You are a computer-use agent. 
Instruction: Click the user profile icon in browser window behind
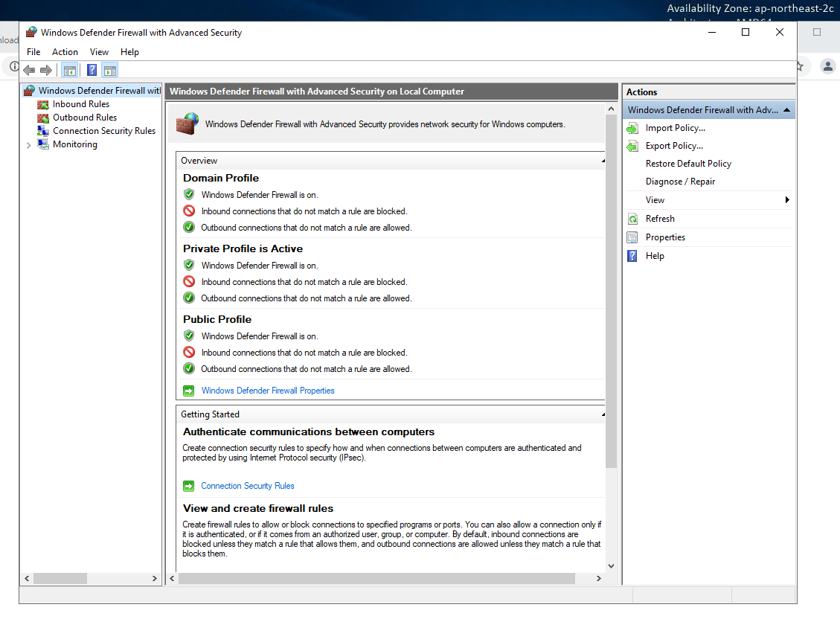(827, 66)
